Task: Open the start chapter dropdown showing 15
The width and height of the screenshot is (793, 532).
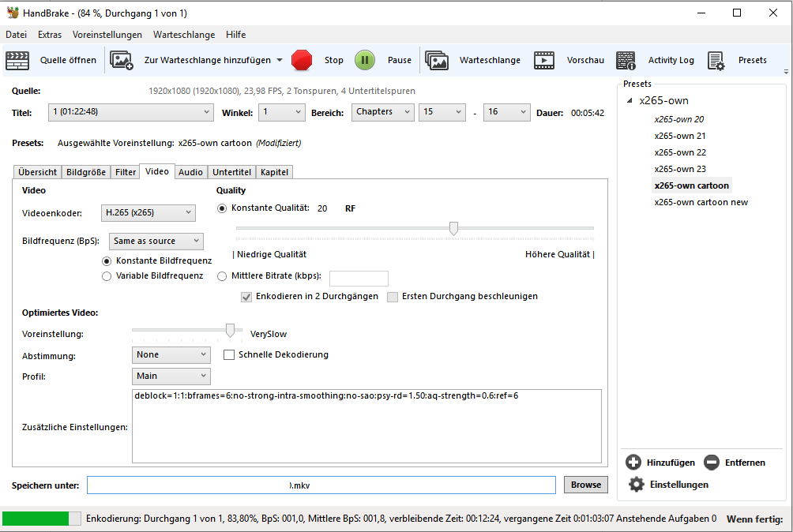Action: pos(442,112)
